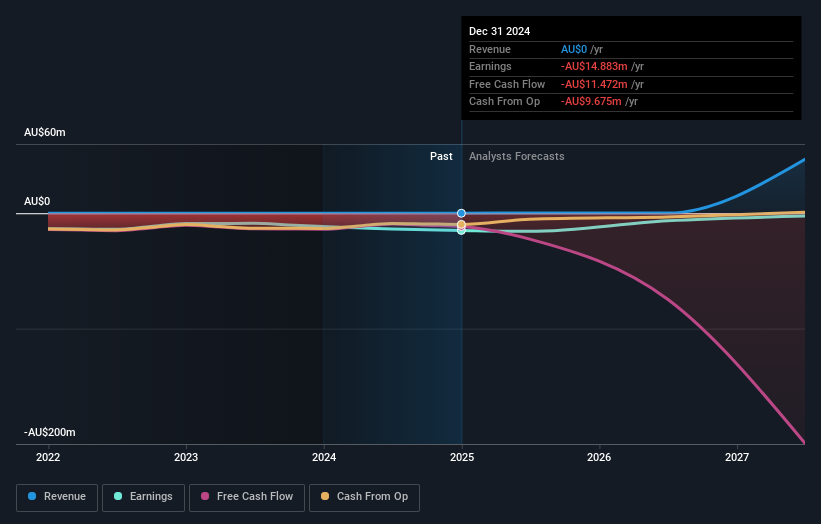Click the 2022 x-axis label
821x524 pixels.
48,457
